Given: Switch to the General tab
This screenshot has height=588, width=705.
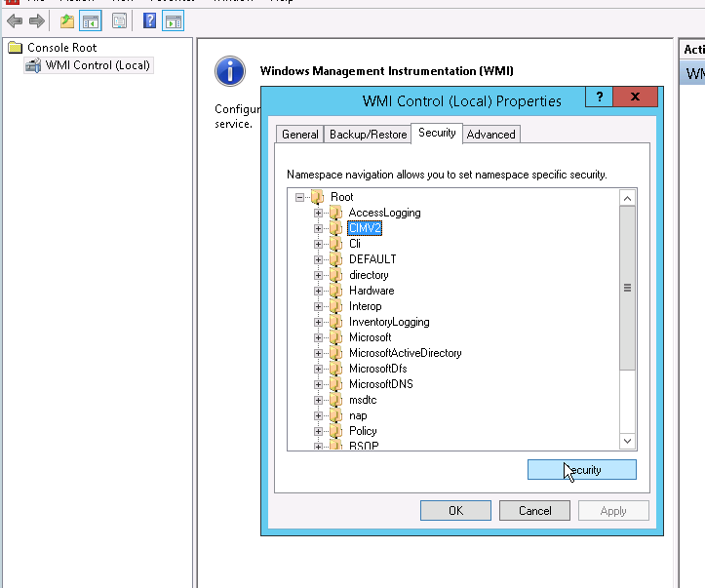Looking at the screenshot, I should [300, 135].
